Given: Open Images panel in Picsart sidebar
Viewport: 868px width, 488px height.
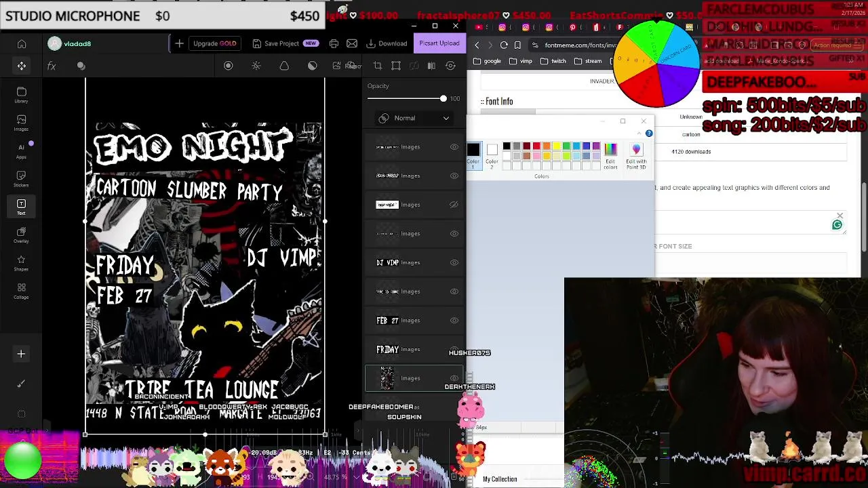Looking at the screenshot, I should point(21,123).
